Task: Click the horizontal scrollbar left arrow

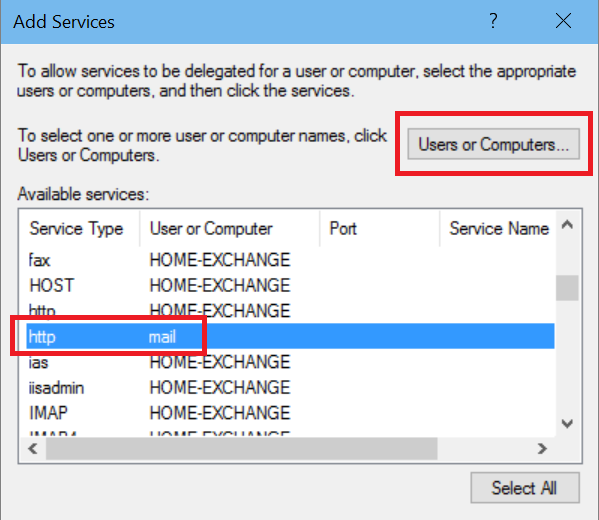Action: (33, 449)
